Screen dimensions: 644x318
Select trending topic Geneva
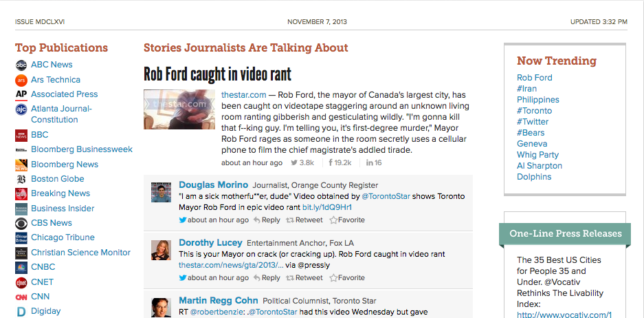pos(532,144)
